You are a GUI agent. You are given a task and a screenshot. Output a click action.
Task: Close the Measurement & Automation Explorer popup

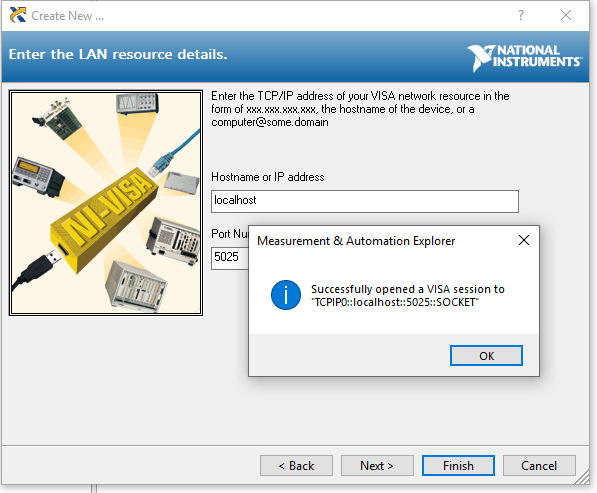[x=524, y=240]
